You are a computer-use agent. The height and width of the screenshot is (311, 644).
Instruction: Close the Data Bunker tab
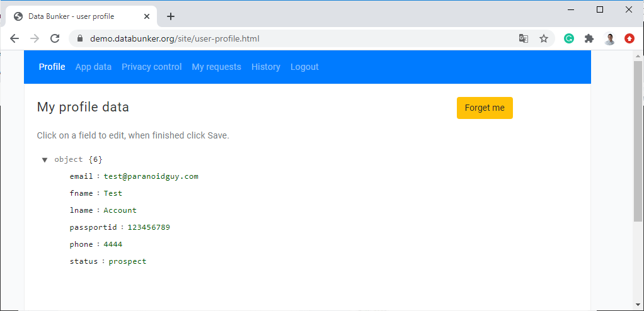(147, 16)
